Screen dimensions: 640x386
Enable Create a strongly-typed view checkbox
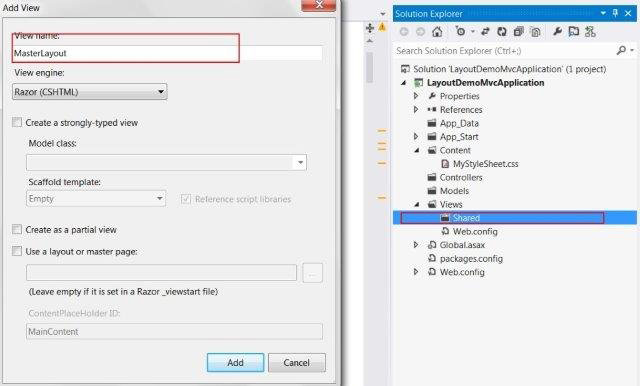pyautogui.click(x=17, y=122)
